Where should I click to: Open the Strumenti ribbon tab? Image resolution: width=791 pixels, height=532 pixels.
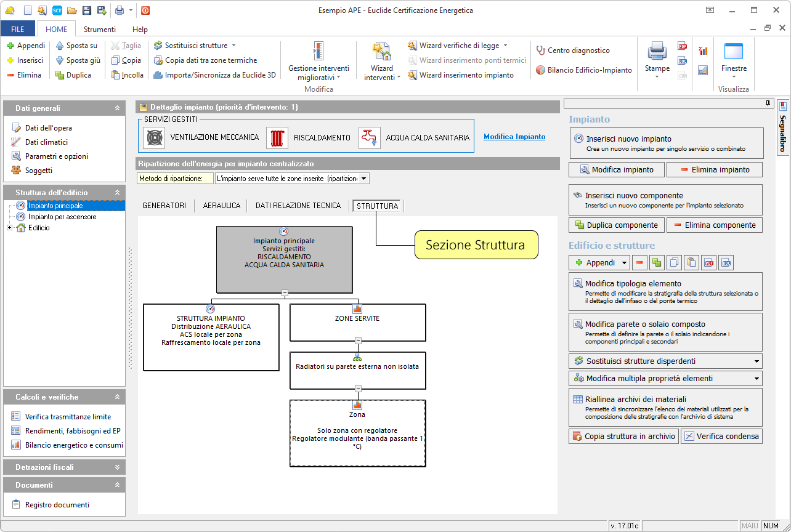tap(99, 29)
